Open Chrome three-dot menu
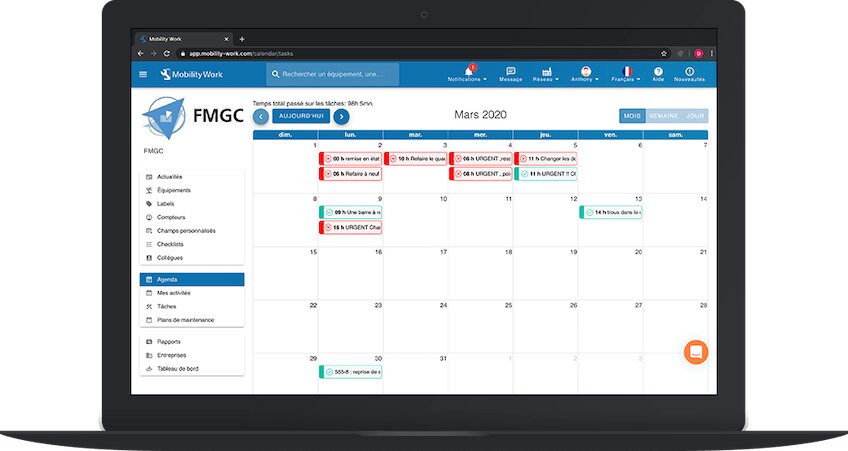The width and height of the screenshot is (848, 451). (x=712, y=54)
